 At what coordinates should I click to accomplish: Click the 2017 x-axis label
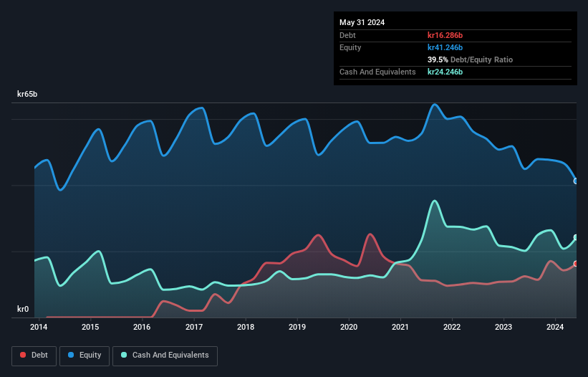click(x=194, y=327)
